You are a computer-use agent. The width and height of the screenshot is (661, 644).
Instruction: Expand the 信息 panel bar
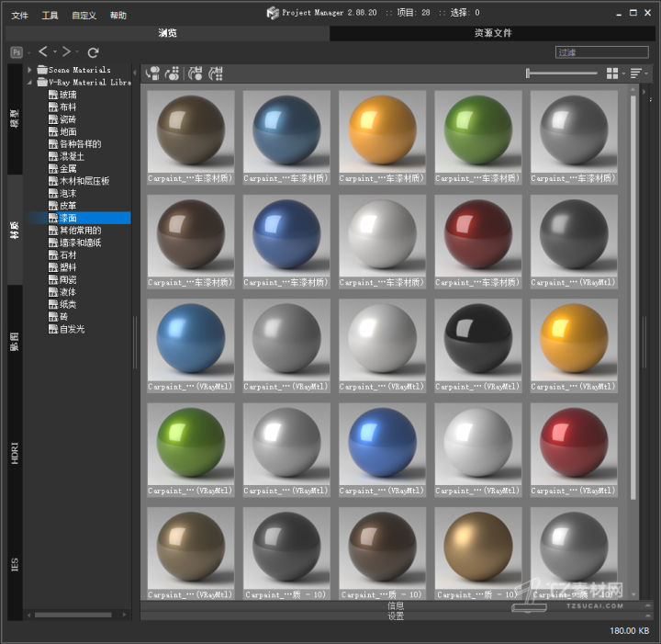tap(395, 605)
